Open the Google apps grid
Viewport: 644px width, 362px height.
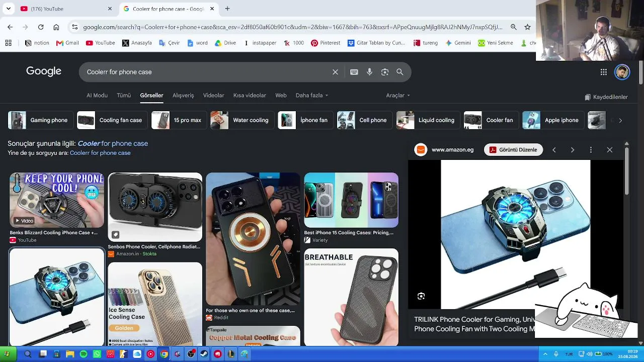[x=604, y=72]
